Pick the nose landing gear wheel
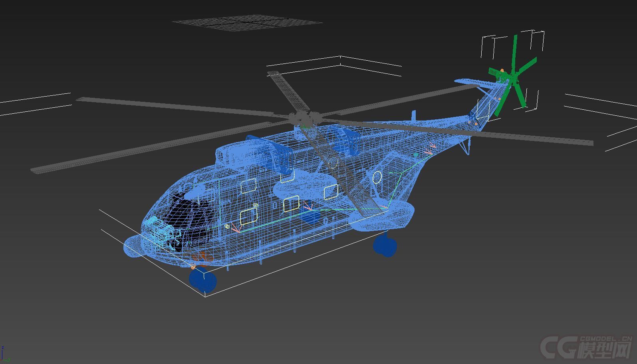The width and height of the screenshot is (637, 364). tap(203, 279)
